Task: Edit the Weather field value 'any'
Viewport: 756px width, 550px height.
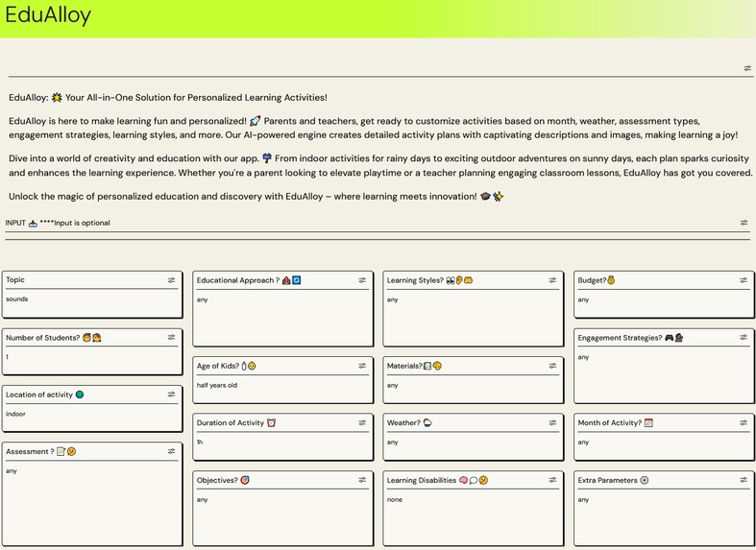Action: [473, 446]
